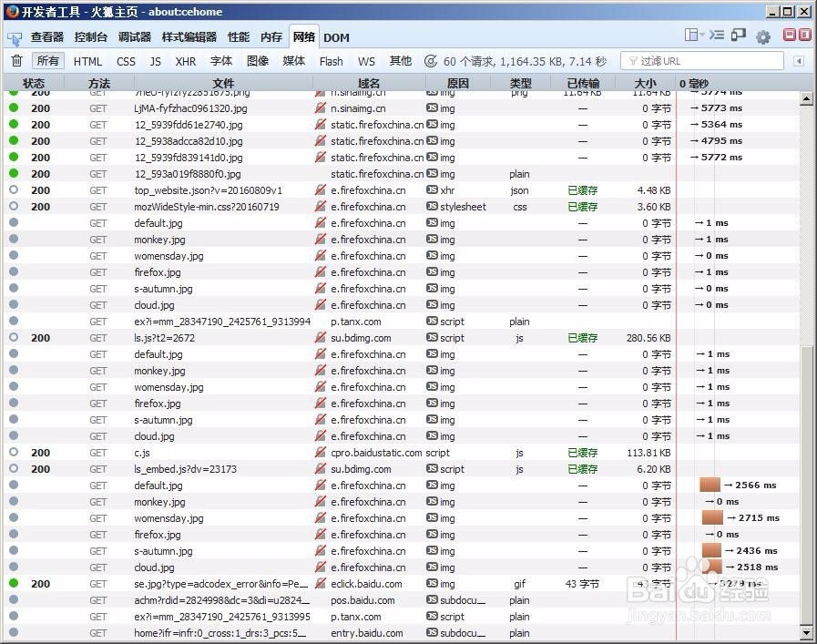Select the 图像 (Images) filter button
The image size is (817, 644).
click(x=256, y=61)
